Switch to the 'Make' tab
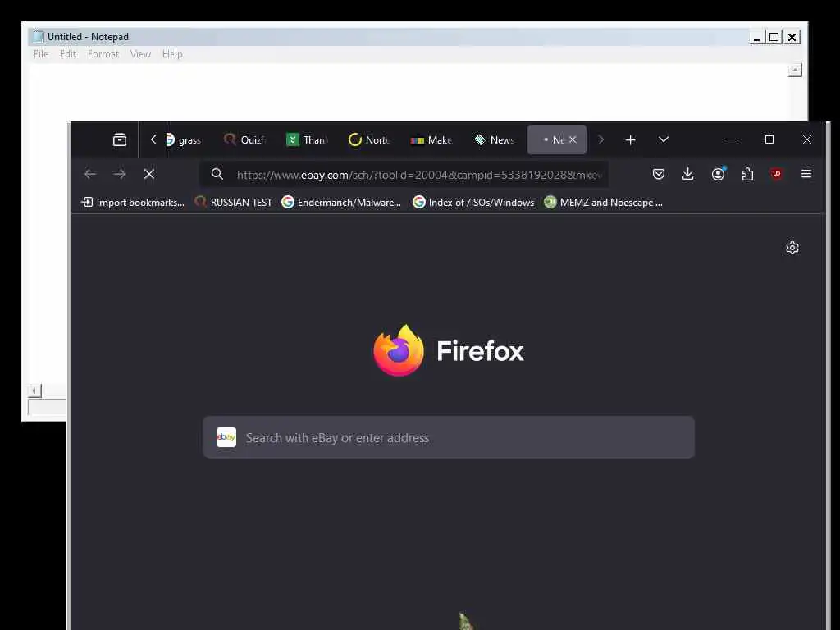 431,139
